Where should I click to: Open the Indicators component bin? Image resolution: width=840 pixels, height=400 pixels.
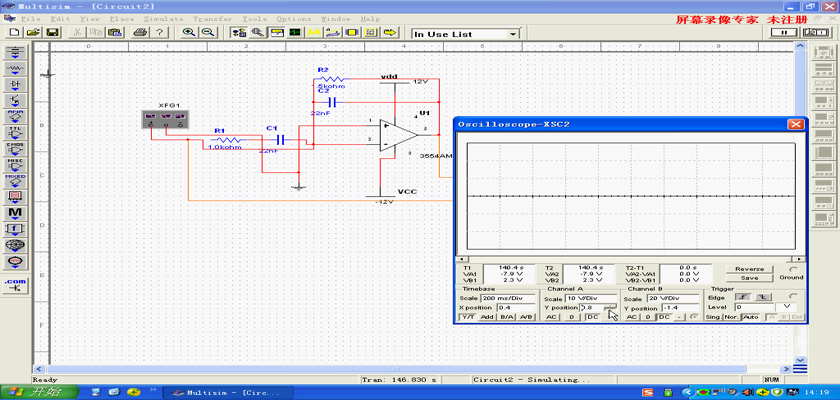point(16,197)
